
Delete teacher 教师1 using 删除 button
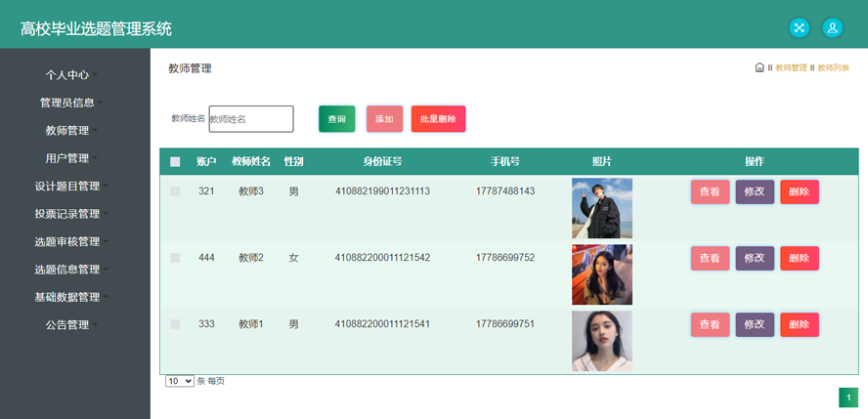click(x=799, y=324)
